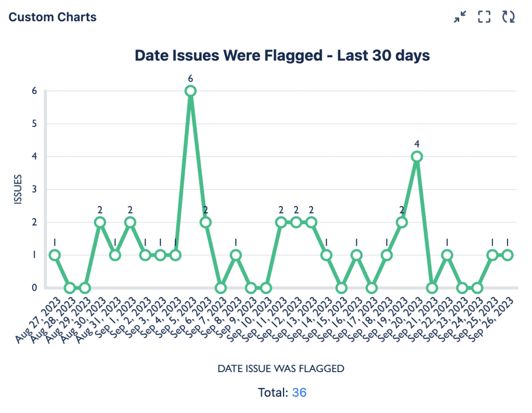Click the fullscreen expand icon

tap(484, 17)
